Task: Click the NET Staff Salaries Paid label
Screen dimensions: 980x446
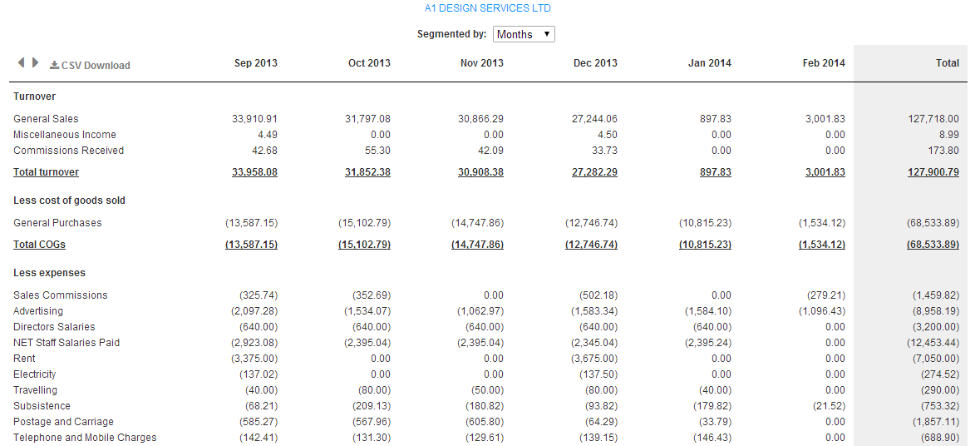Action: [66, 343]
